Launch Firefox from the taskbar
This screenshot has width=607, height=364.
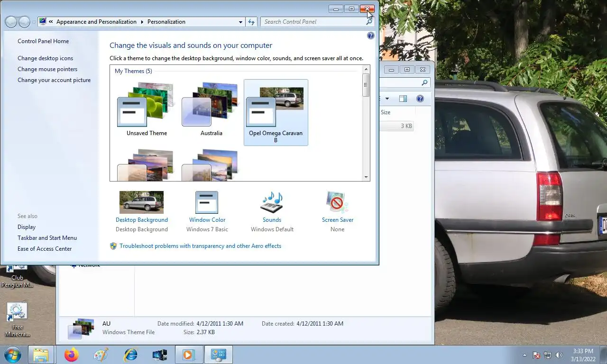(x=72, y=355)
